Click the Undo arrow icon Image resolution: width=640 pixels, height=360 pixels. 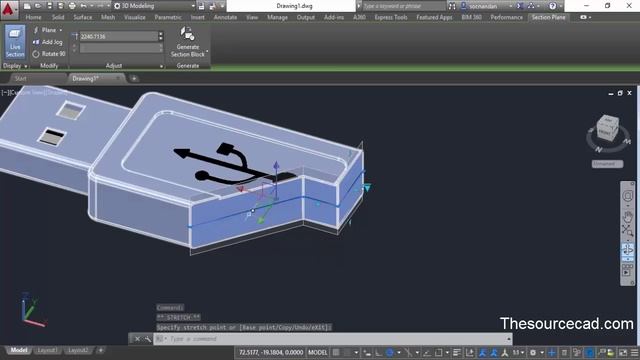tap(84, 6)
